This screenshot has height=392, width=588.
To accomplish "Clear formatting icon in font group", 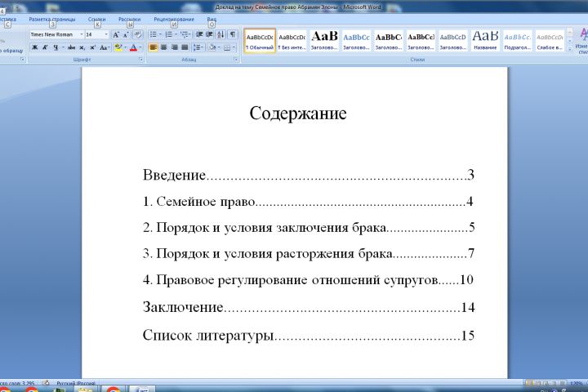I will click(138, 34).
